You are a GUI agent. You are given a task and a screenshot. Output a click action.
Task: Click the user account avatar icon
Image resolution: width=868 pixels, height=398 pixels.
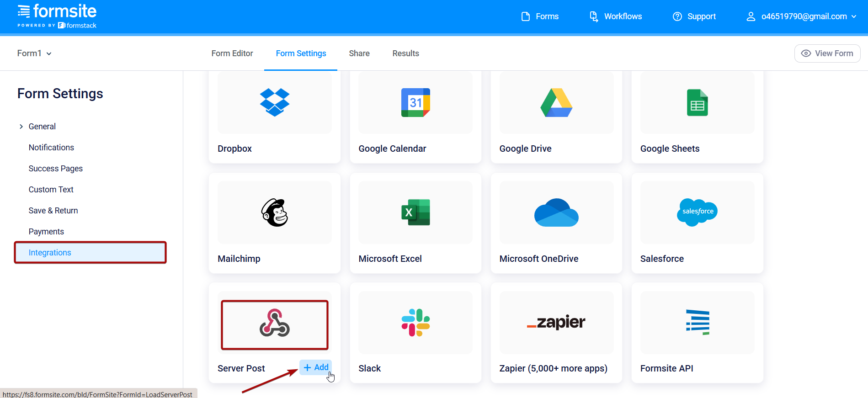pos(751,16)
